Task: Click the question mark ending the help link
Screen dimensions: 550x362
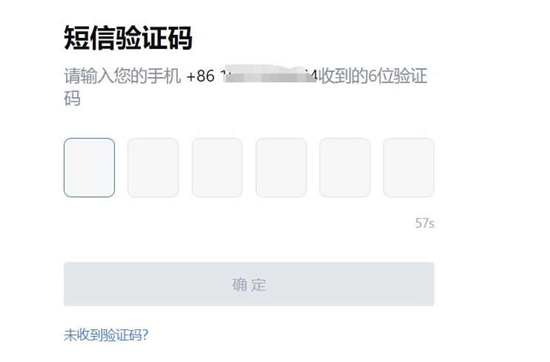Action: 145,335
